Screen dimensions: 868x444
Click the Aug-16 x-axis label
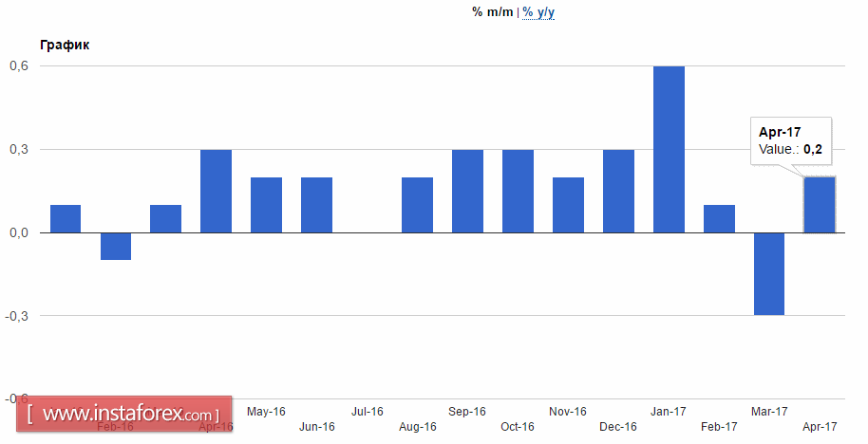(x=418, y=426)
